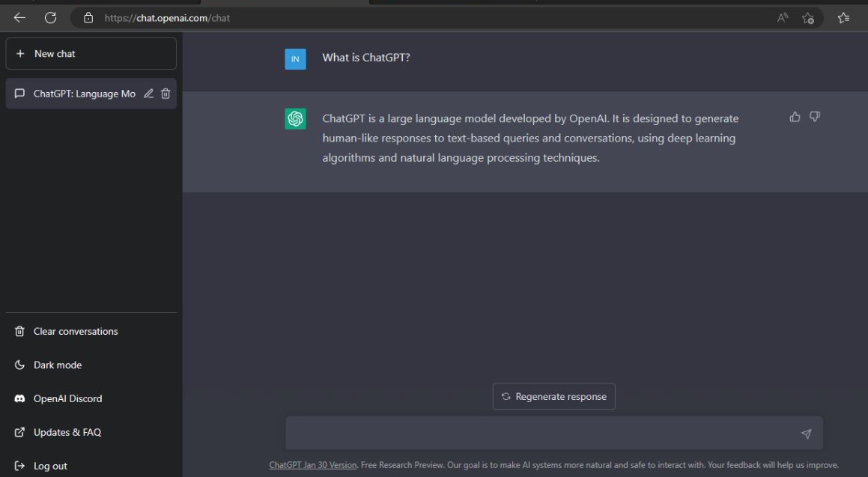The width and height of the screenshot is (868, 477).
Task: Click the refresh icon inside Regenerate response
Action: tap(506, 396)
